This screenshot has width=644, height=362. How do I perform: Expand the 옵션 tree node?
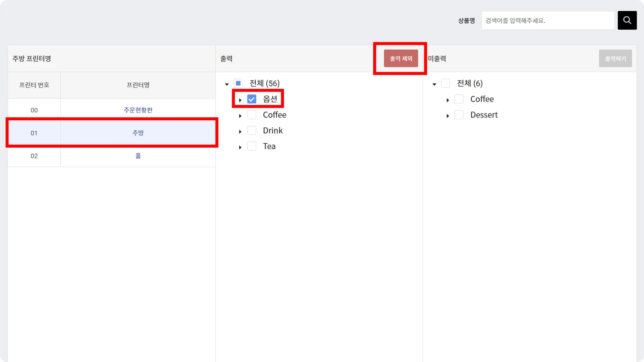pyautogui.click(x=240, y=100)
